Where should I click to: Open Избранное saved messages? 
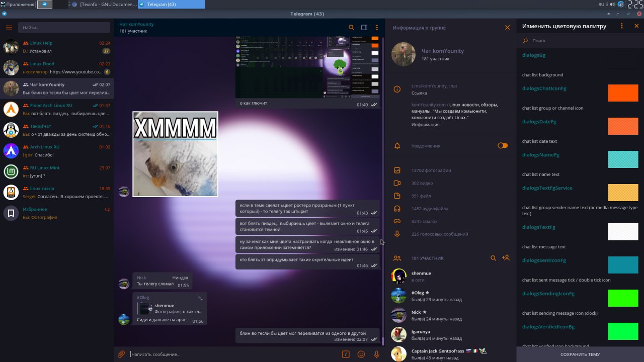[x=57, y=213]
